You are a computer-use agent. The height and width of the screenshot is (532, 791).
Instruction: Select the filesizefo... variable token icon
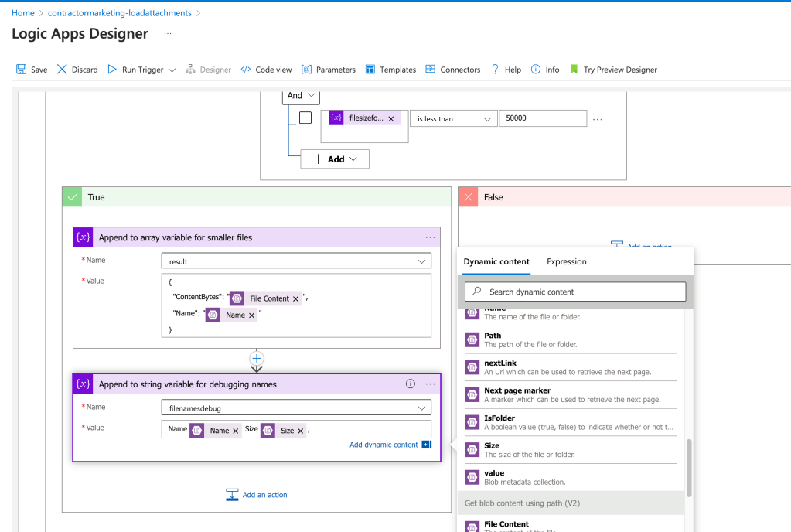(336, 118)
